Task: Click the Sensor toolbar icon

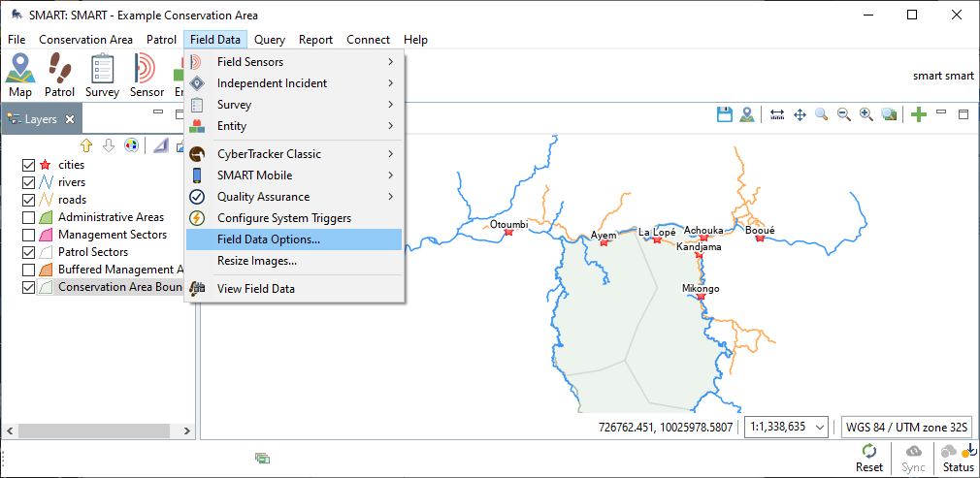Action: [x=147, y=74]
